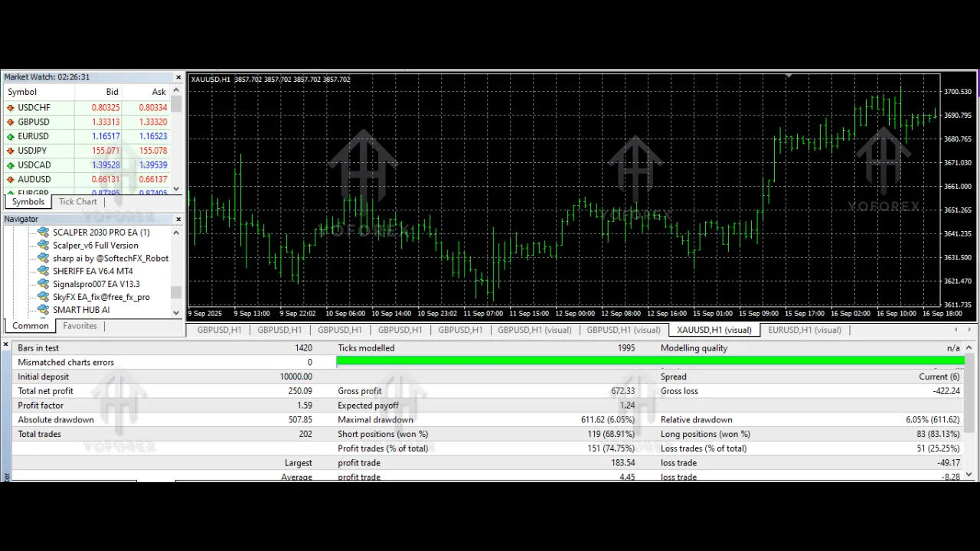Switch to the XAUUSD,H1 (visual) chart tab
Image resolution: width=980 pixels, height=551 pixels.
pyautogui.click(x=714, y=330)
